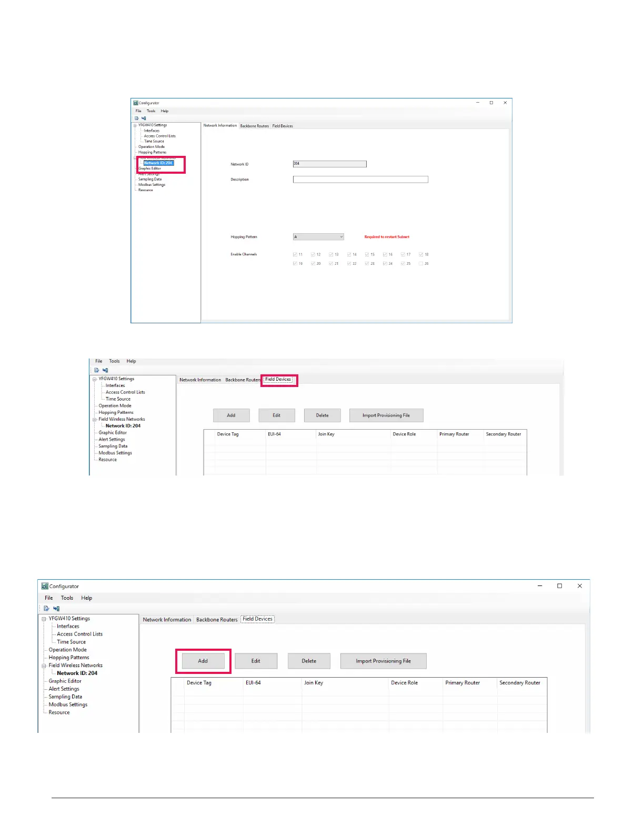
Task: Click Delete button in middle screenshot
Action: coord(323,415)
